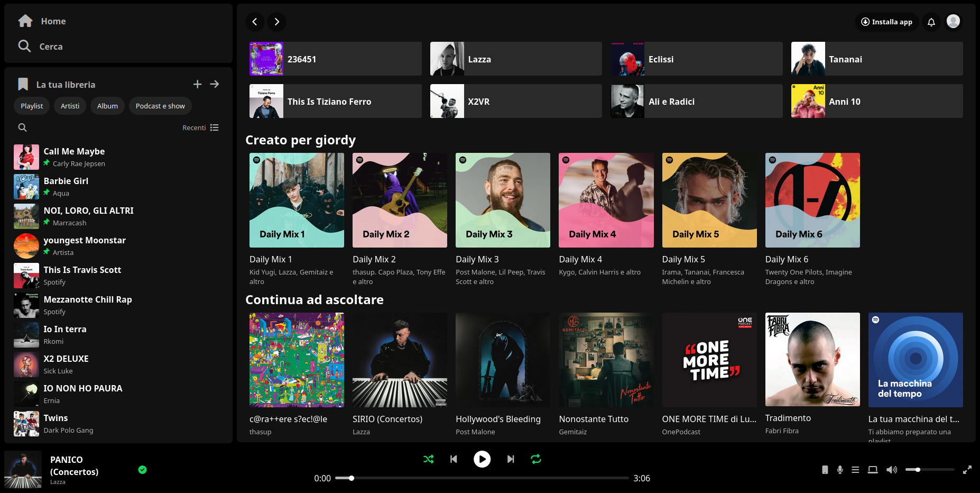Toggle repeat mode
The height and width of the screenshot is (493, 980).
(x=536, y=459)
